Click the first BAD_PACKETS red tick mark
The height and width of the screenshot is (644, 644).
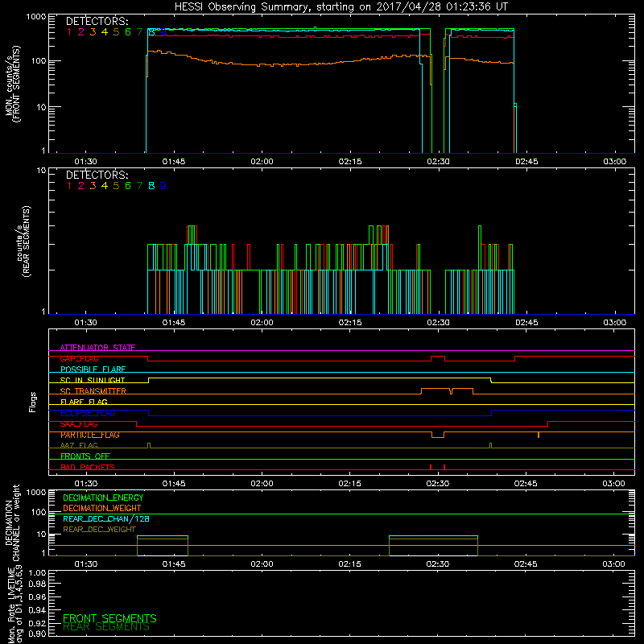431,467
